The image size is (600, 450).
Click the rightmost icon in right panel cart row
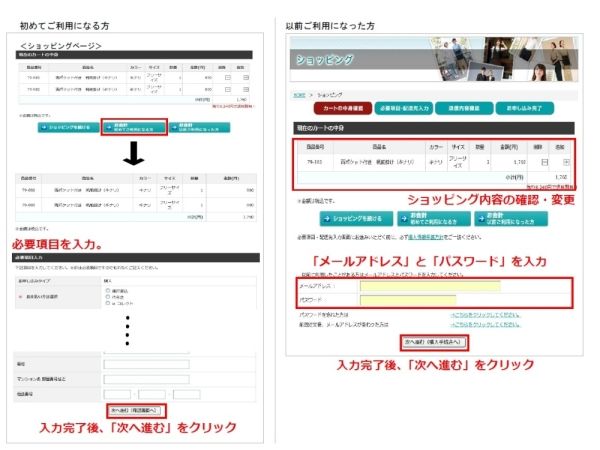566,161
